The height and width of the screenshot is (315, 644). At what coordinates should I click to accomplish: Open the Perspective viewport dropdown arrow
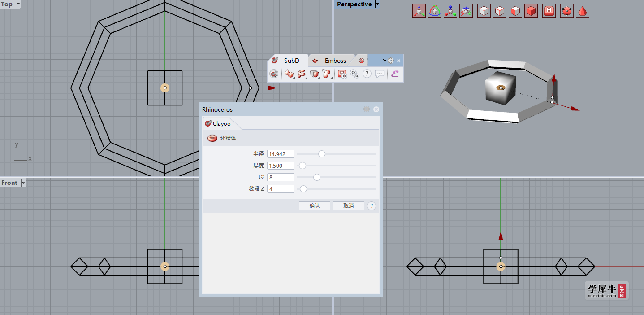coord(377,4)
